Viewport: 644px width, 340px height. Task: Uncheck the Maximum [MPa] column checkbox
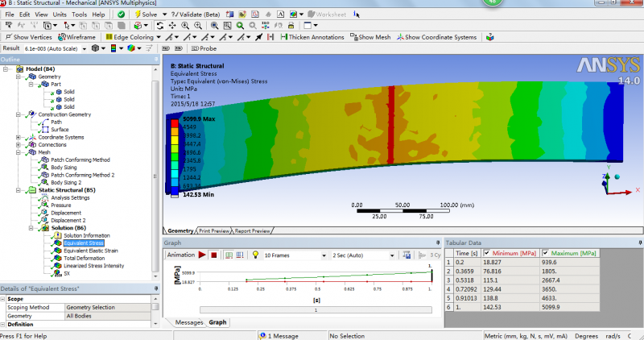(x=546, y=253)
